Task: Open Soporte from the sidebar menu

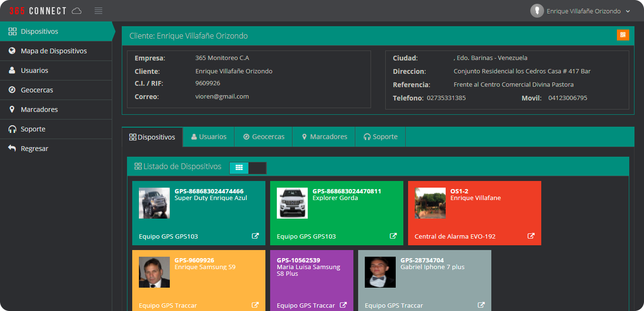Action: click(x=33, y=129)
